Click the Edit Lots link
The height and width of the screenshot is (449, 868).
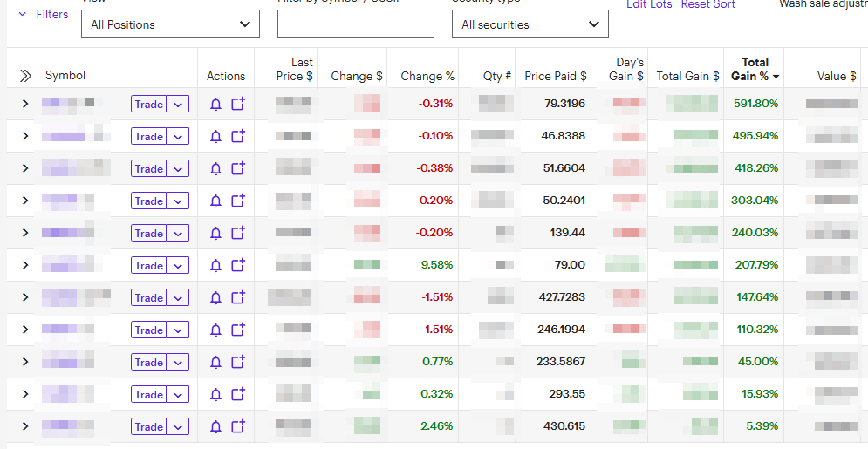pyautogui.click(x=649, y=5)
